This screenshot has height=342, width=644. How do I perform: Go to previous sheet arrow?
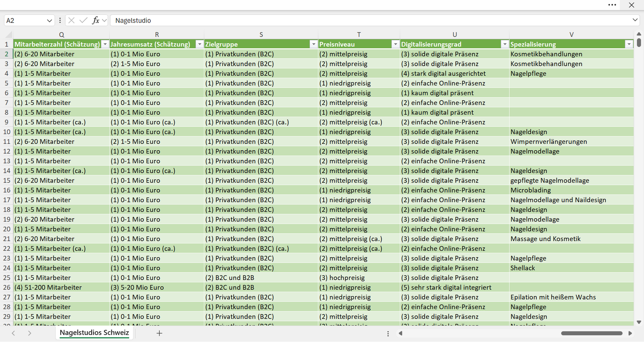click(13, 333)
